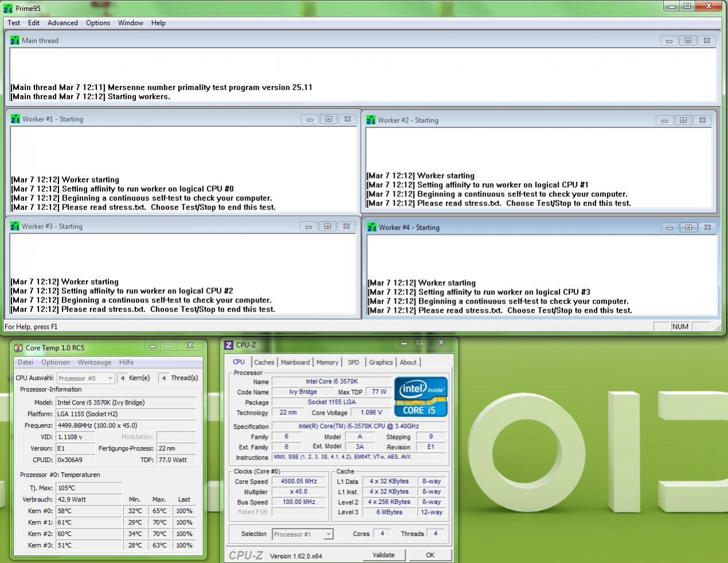This screenshot has width=728, height=563.
Task: Maximize the Worker #2 window
Action: 683,121
